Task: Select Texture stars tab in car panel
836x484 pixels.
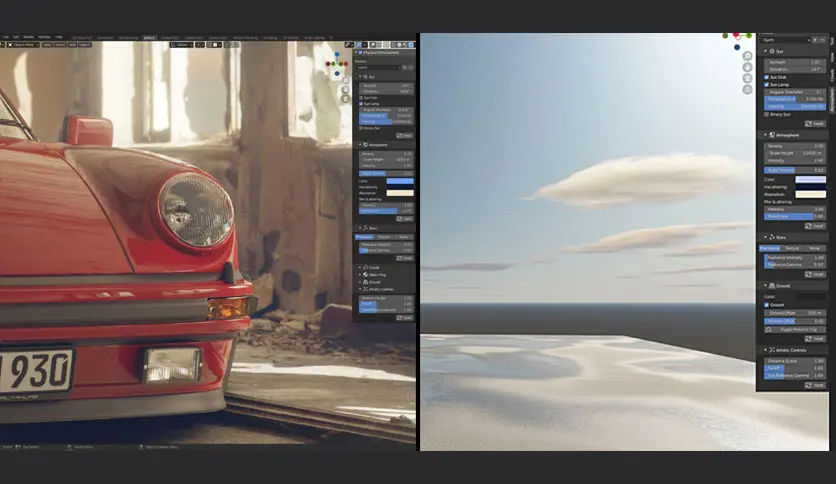Action: click(x=384, y=237)
